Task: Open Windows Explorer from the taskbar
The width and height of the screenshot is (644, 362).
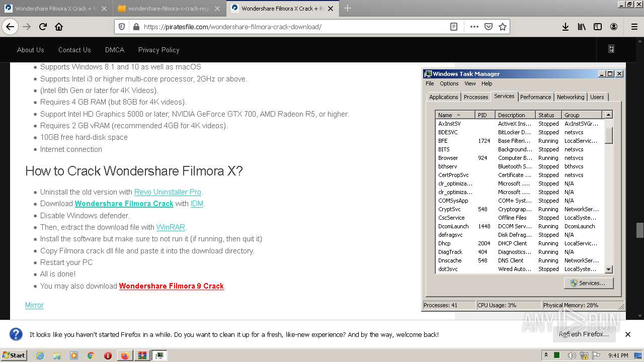Action: pyautogui.click(x=57, y=355)
